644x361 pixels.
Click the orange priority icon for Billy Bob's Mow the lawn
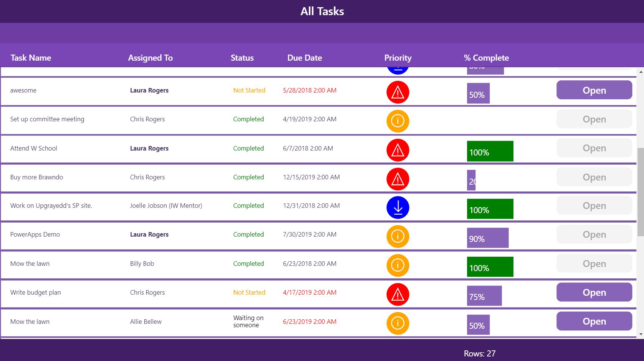[398, 265]
